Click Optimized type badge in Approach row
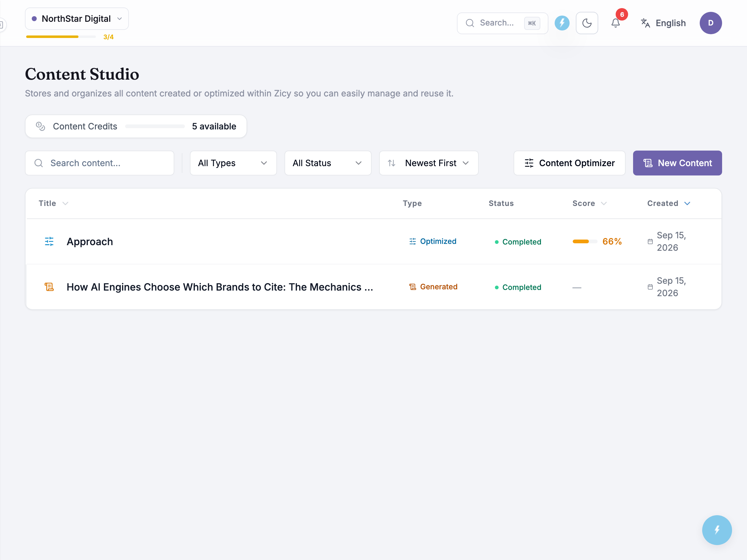747x560 pixels. pos(433,241)
